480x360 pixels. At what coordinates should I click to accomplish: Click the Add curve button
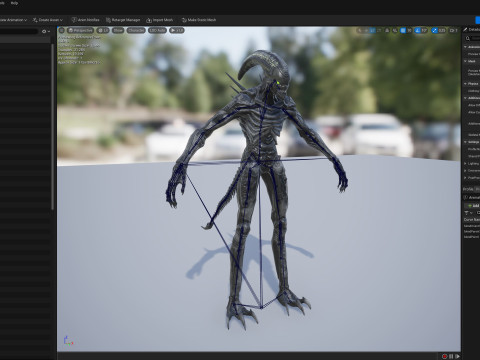pyautogui.click(x=473, y=206)
